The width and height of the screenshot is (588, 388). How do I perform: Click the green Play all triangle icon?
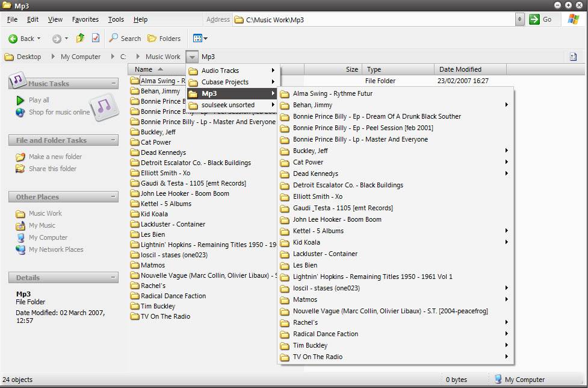point(20,100)
